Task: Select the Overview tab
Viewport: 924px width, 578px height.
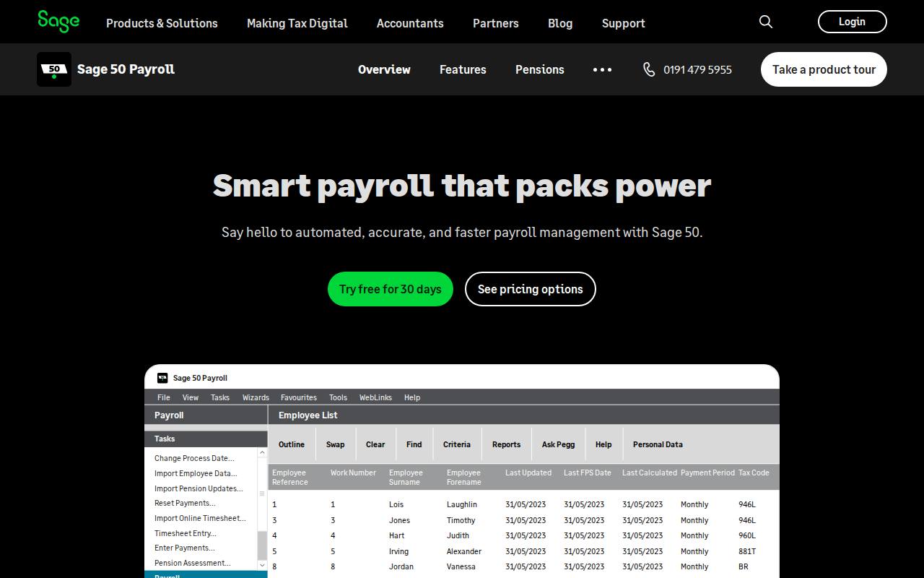Action: tap(384, 69)
